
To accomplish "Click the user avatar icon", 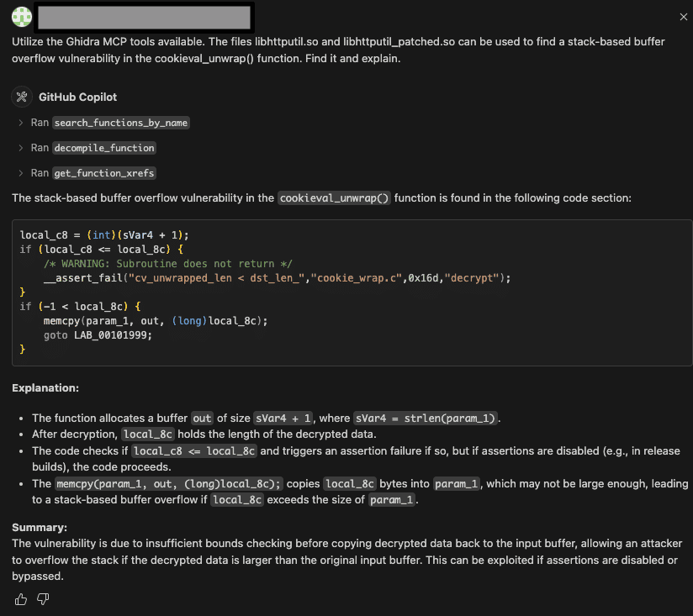I will pyautogui.click(x=22, y=17).
